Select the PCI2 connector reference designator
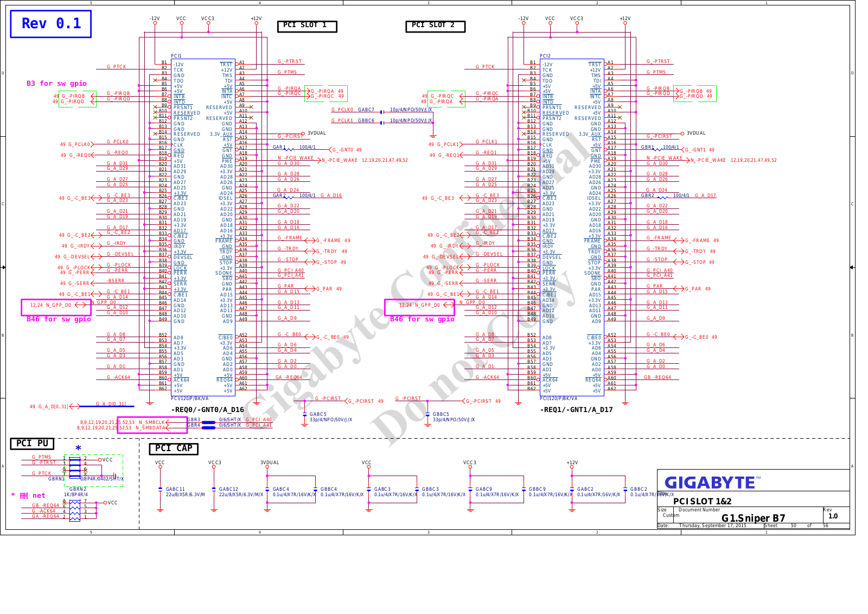868x614 pixels. coord(545,56)
